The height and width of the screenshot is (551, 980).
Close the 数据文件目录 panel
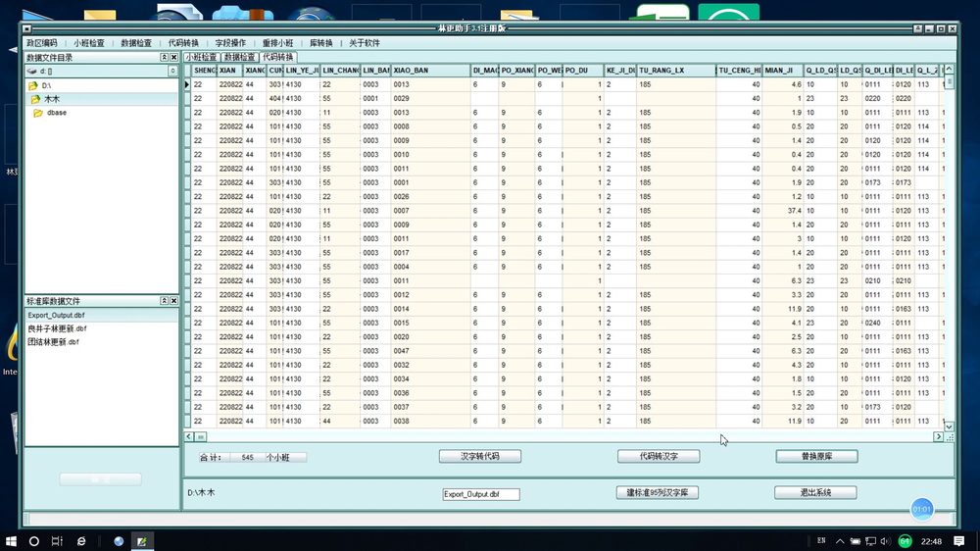coord(173,57)
